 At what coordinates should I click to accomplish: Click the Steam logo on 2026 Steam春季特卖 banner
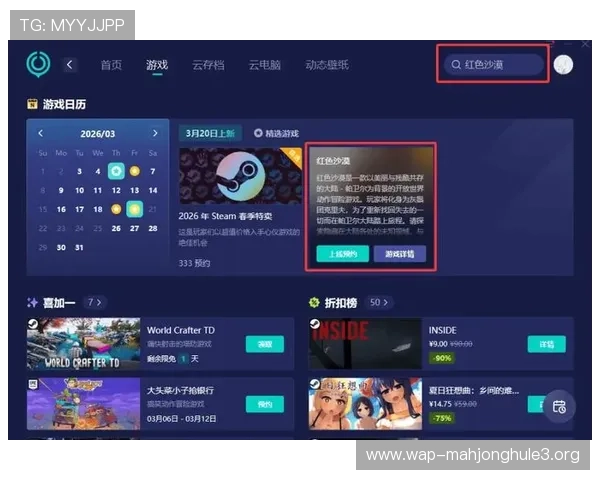(240, 177)
